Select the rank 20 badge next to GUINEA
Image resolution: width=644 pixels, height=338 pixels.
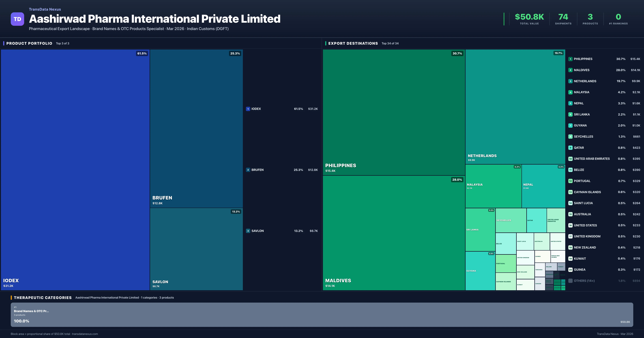click(570, 269)
